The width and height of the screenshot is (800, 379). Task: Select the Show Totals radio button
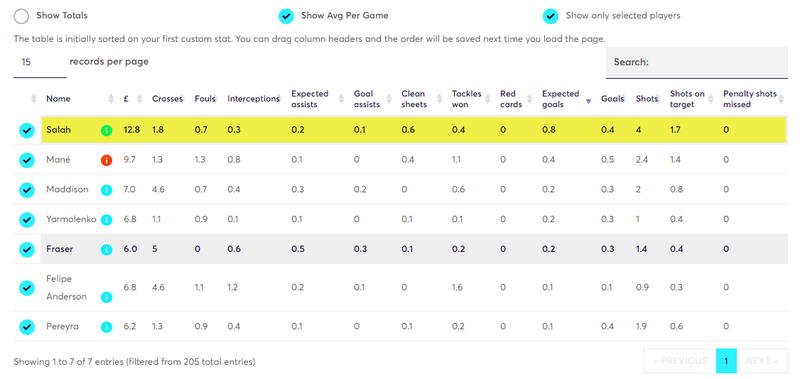click(21, 16)
